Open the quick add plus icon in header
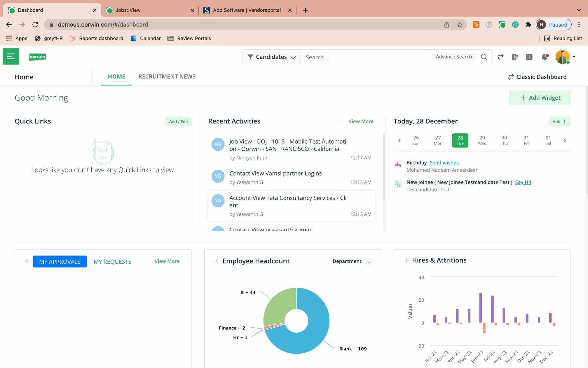The width and height of the screenshot is (588, 368). point(529,57)
